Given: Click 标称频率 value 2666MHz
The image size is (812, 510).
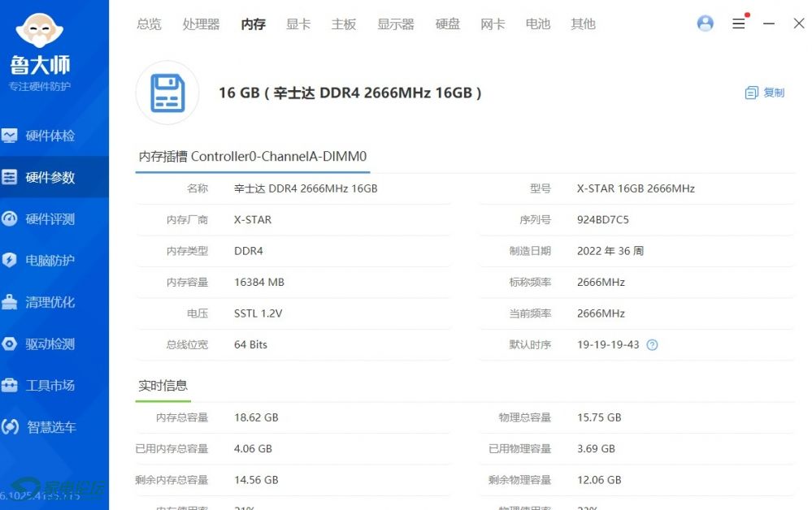Looking at the screenshot, I should click(x=601, y=283).
